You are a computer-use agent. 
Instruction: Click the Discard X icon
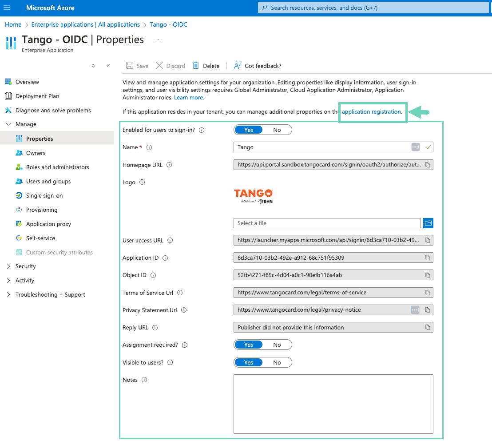click(x=159, y=65)
